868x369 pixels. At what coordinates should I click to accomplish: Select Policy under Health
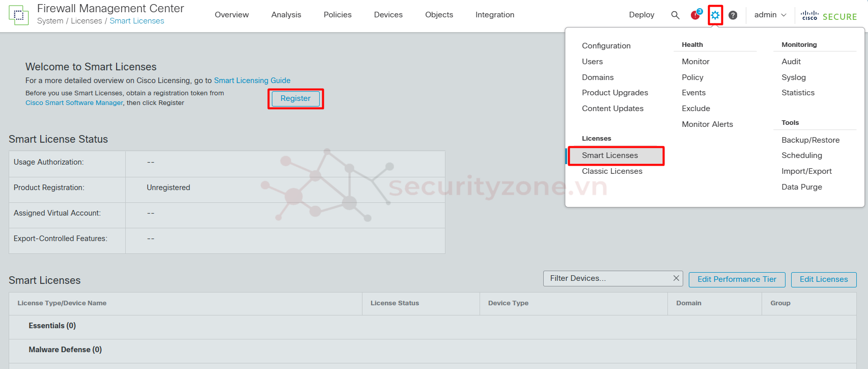point(692,77)
